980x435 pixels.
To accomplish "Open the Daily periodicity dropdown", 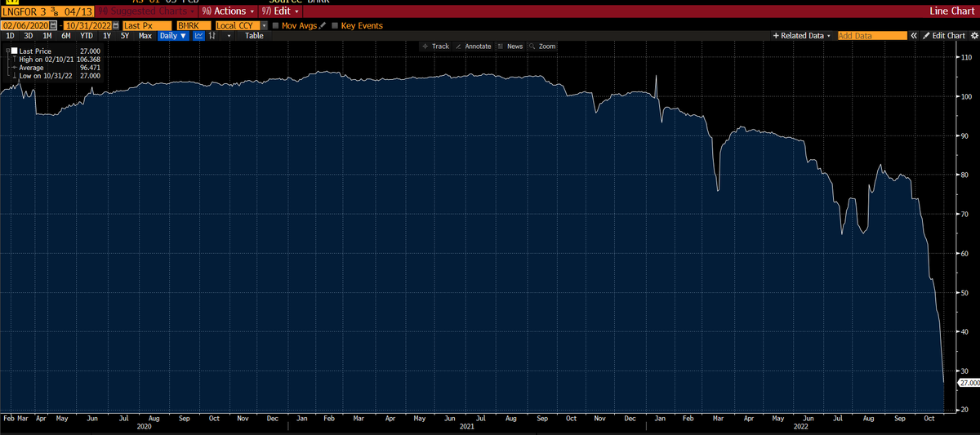I will [173, 36].
